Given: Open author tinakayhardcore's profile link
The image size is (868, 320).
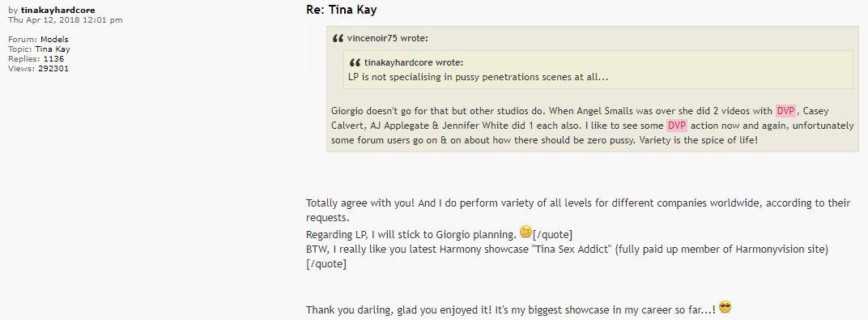Looking at the screenshot, I should tap(57, 10).
